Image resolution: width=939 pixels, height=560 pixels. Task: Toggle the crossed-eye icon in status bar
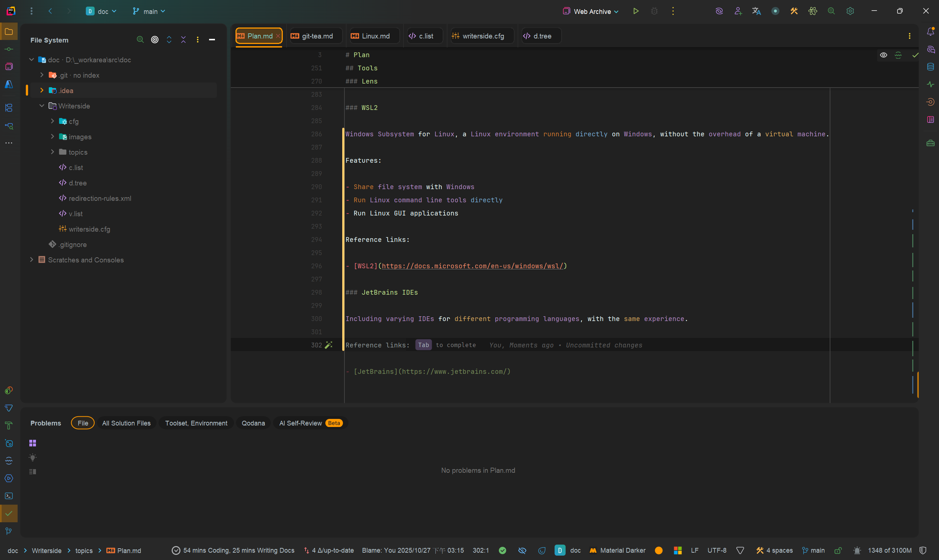[x=522, y=550]
